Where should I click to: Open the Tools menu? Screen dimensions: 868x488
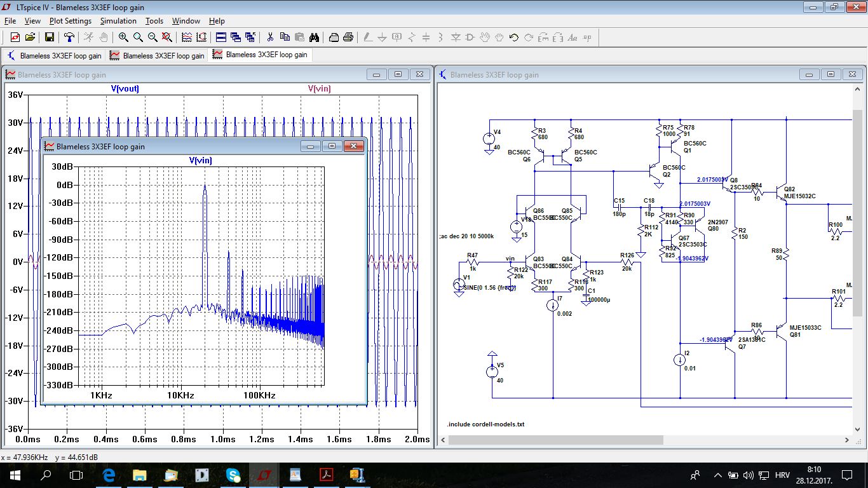click(x=154, y=21)
